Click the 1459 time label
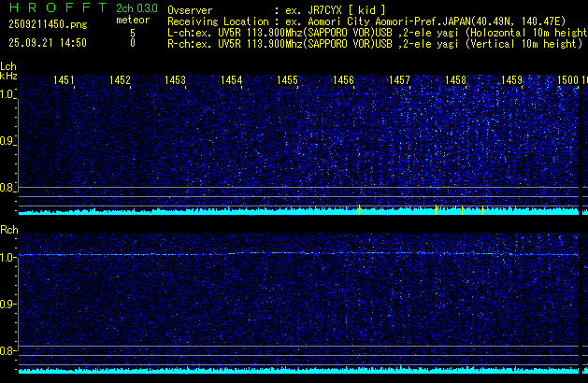 point(511,81)
